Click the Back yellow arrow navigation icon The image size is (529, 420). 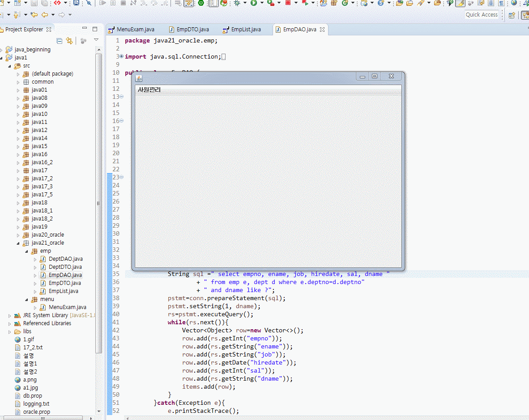tap(45, 15)
